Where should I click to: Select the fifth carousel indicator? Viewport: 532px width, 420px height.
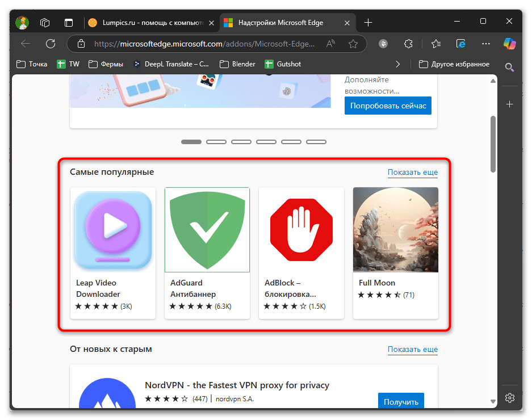pyautogui.click(x=291, y=142)
